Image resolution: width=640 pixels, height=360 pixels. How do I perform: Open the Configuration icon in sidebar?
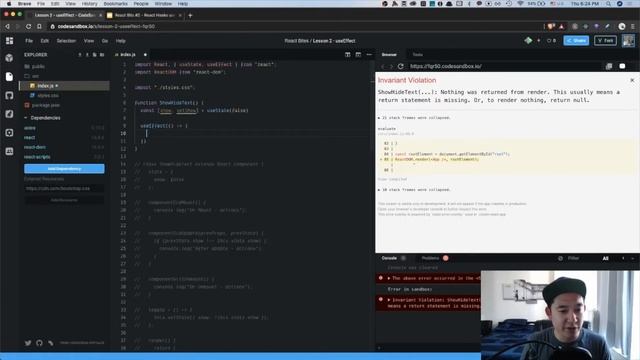(x=9, y=133)
